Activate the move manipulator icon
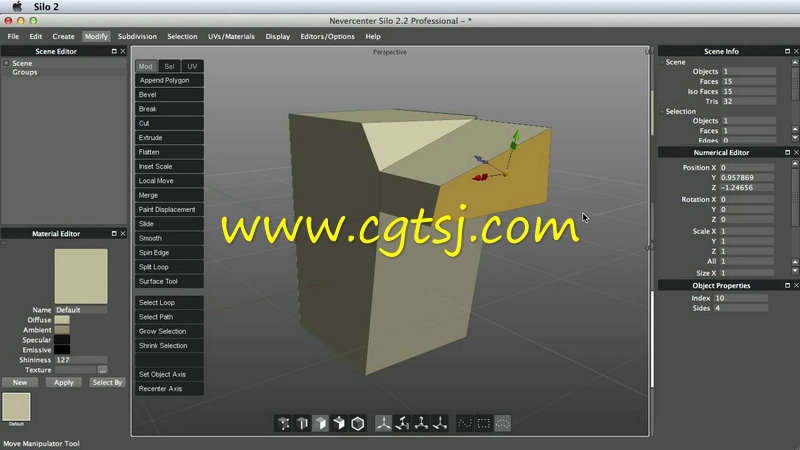 [383, 423]
